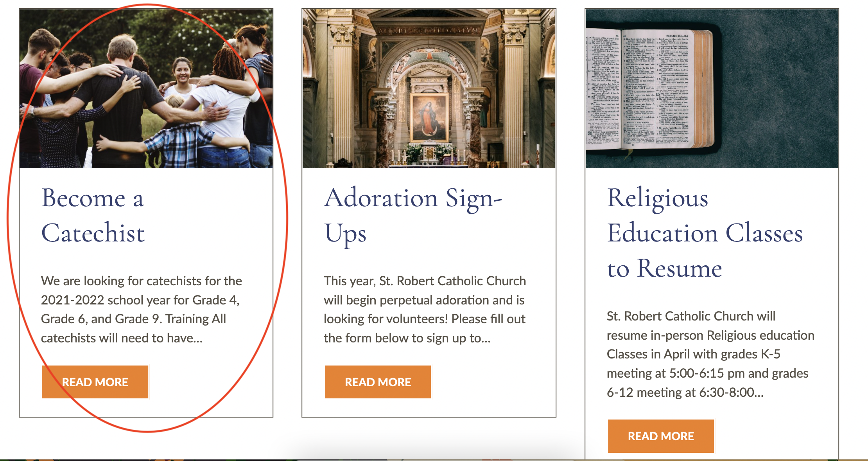Click the "We are looking for catechists" excerpt

(142, 309)
